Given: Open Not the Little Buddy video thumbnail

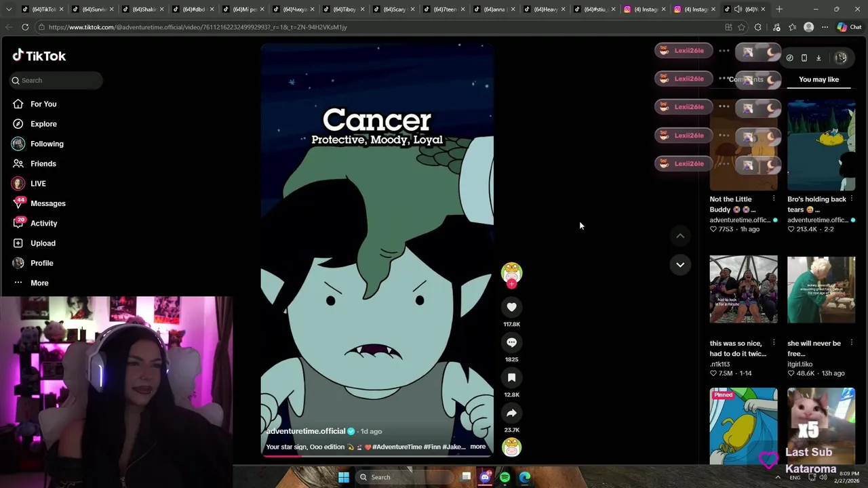Looking at the screenshot, I should [743, 145].
